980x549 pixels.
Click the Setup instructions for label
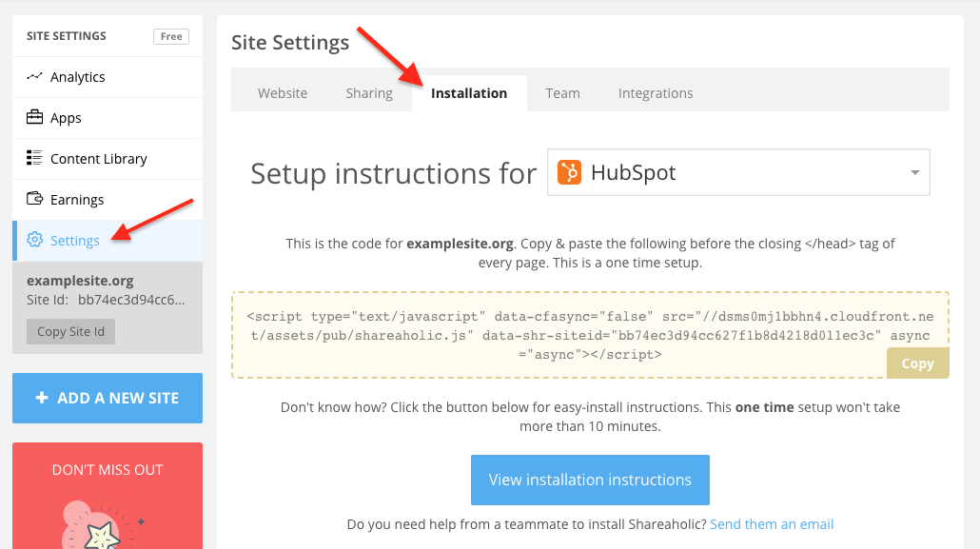pyautogui.click(x=393, y=173)
